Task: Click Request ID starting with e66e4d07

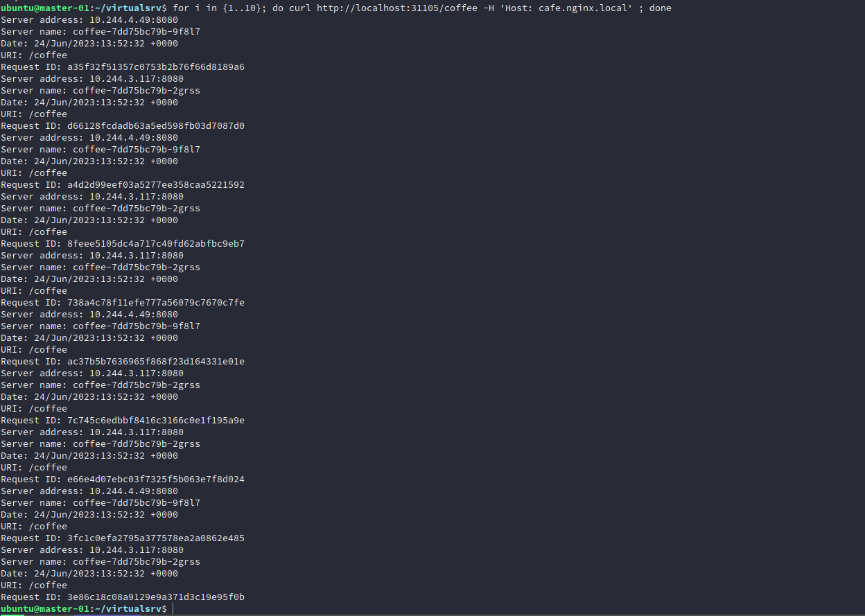Action: point(155,479)
